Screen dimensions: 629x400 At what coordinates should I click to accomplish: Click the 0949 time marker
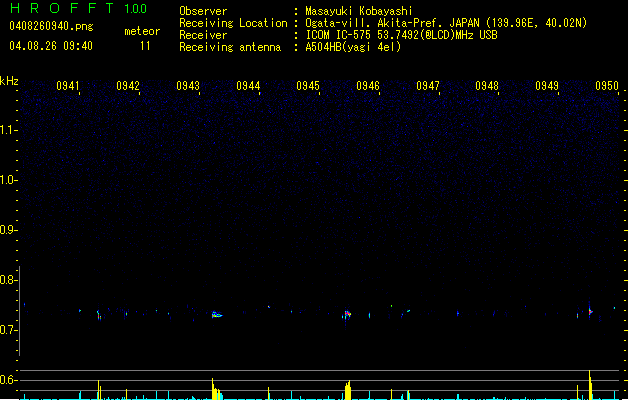pos(547,86)
